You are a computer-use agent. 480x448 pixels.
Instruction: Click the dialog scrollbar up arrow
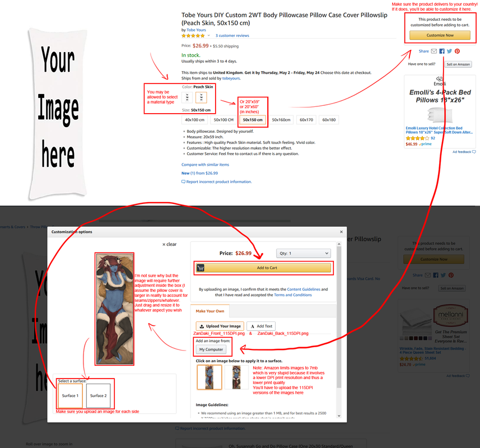pyautogui.click(x=339, y=244)
